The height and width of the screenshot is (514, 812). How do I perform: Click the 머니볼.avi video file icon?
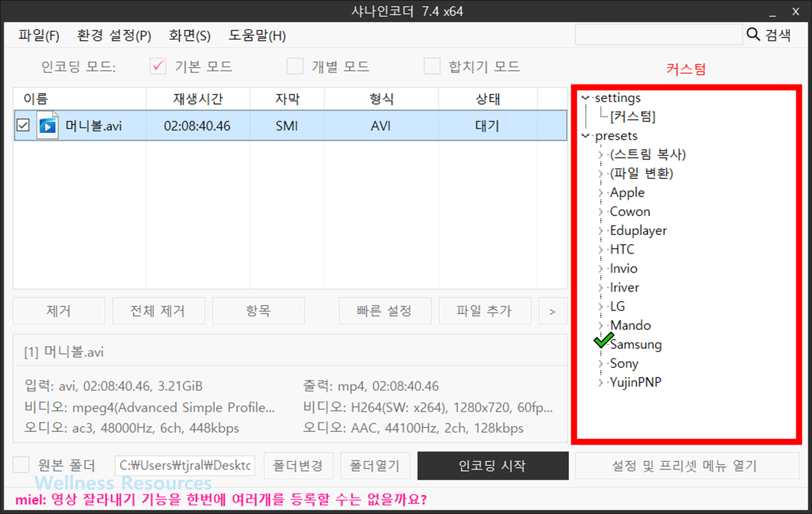tap(48, 125)
